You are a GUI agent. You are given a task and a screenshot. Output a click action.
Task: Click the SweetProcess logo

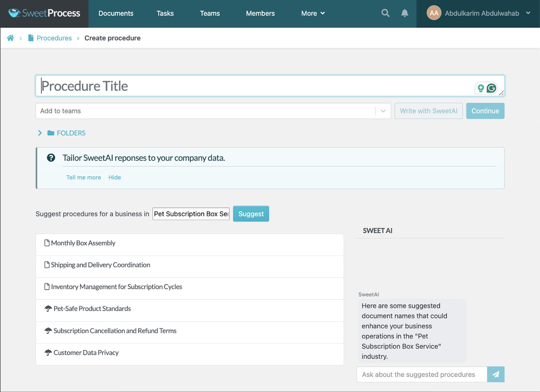[x=44, y=13]
